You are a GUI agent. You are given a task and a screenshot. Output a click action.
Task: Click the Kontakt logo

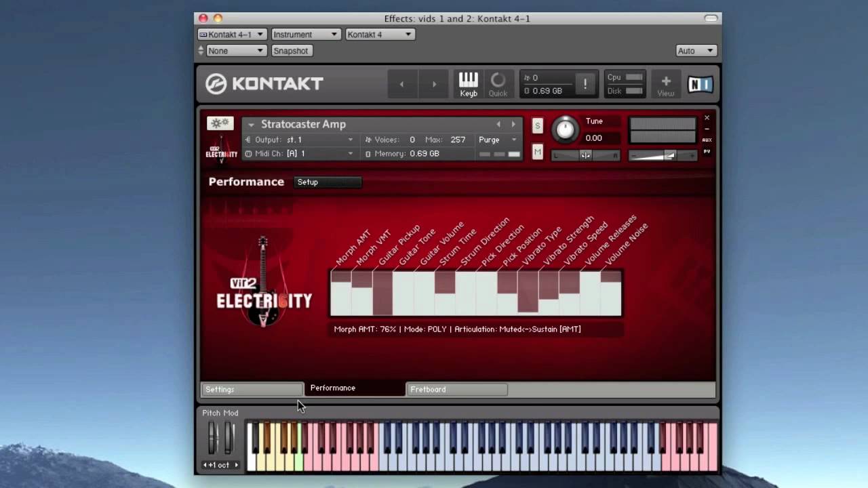point(264,83)
